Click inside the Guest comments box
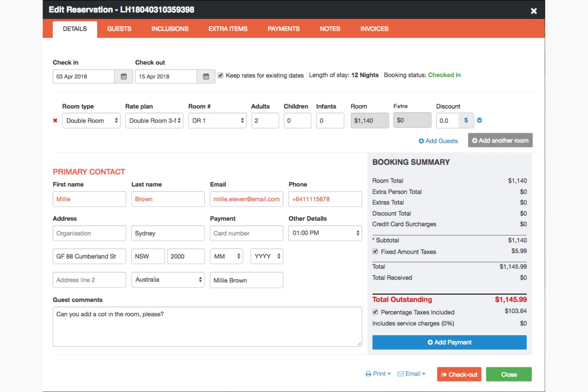588x392 pixels. (x=207, y=326)
